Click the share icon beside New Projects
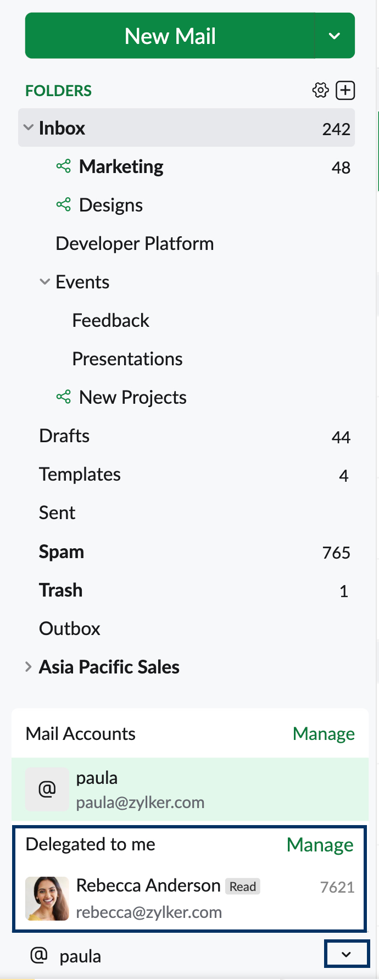The height and width of the screenshot is (980, 379). click(x=64, y=397)
